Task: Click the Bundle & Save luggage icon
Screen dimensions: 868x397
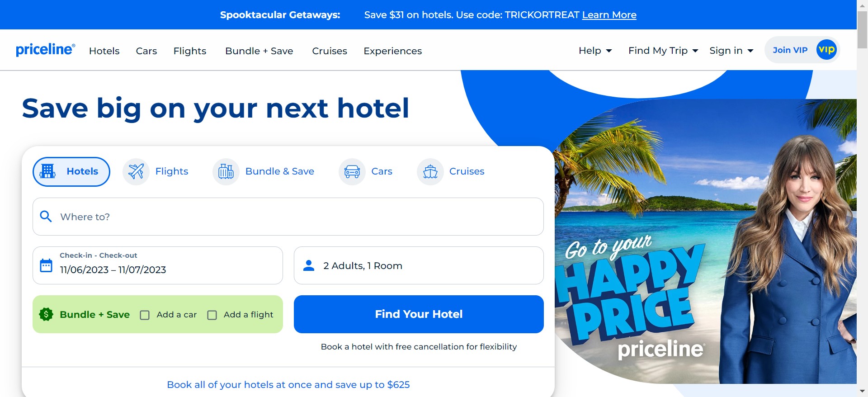Action: (x=226, y=172)
